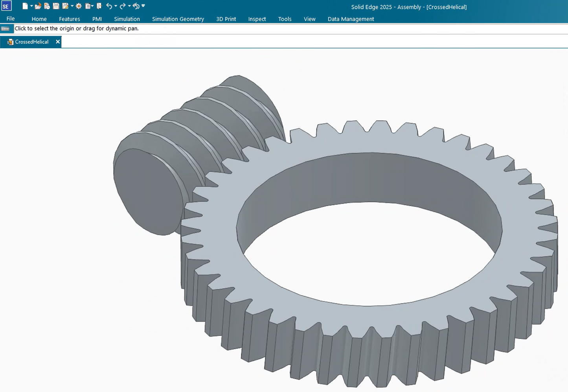Create a new document with the New icon
568x392 pixels.
click(x=25, y=6)
